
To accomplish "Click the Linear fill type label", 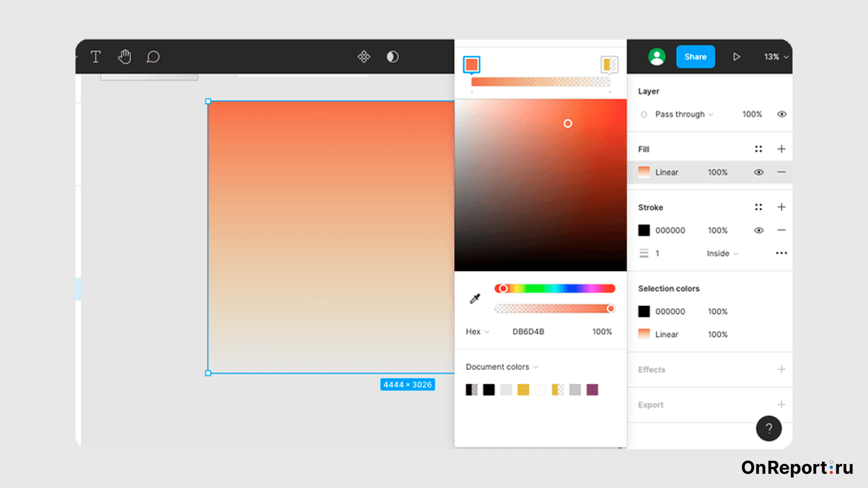I will [666, 172].
